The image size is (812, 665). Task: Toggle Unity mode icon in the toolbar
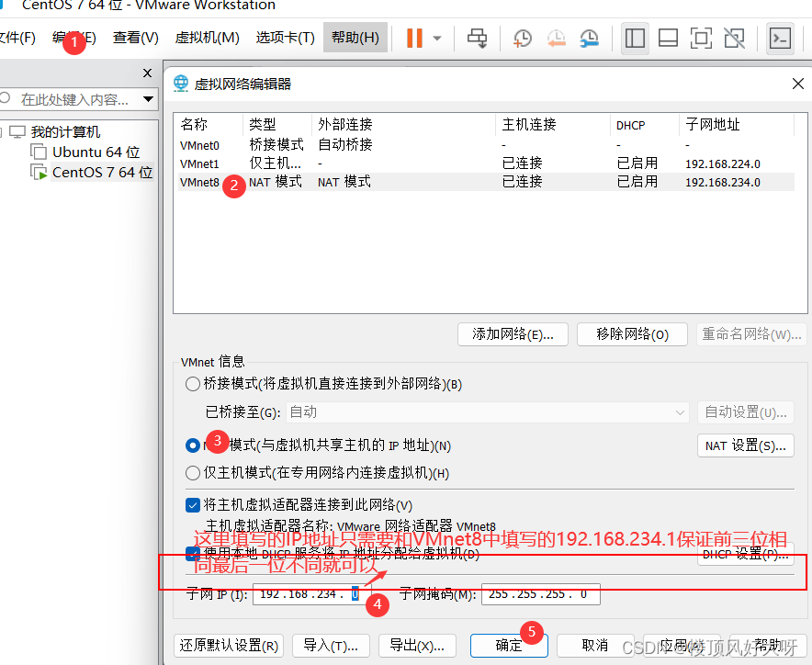click(733, 38)
